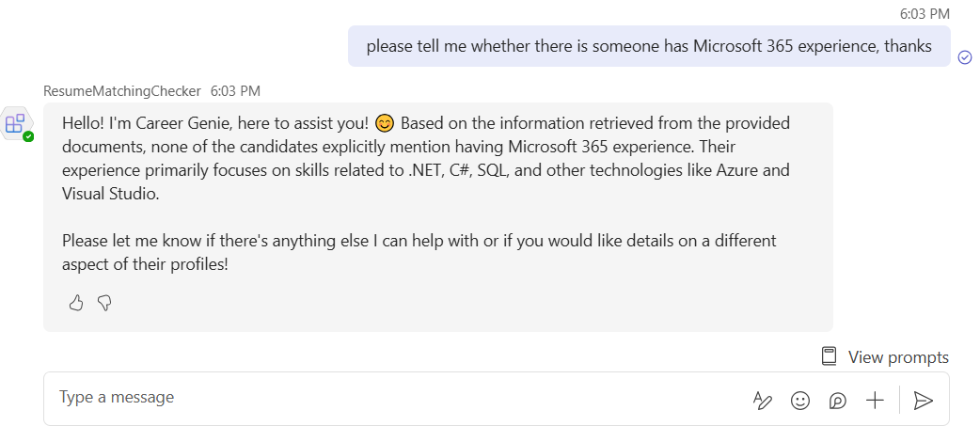Image resolution: width=980 pixels, height=442 pixels.
Task: Focus the Type a message field
Action: (x=376, y=398)
